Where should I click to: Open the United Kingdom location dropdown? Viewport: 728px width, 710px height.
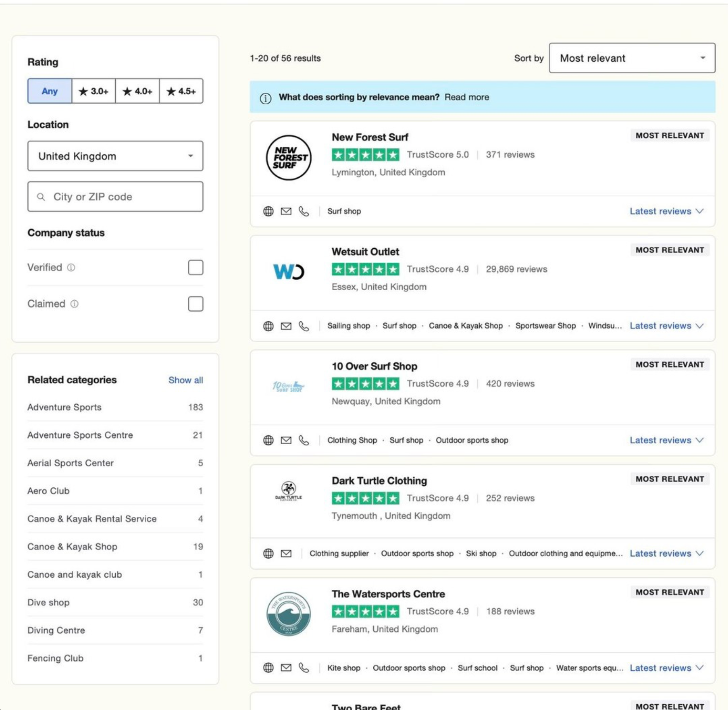click(115, 156)
